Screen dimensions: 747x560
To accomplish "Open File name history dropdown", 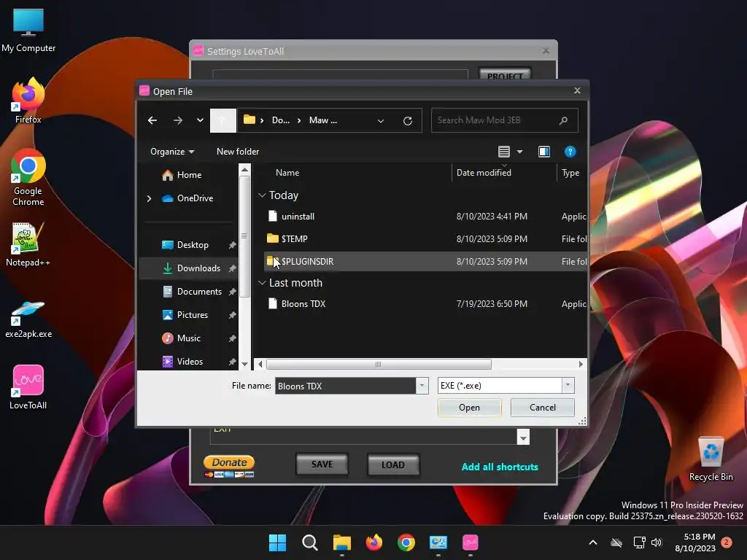I will pyautogui.click(x=422, y=386).
